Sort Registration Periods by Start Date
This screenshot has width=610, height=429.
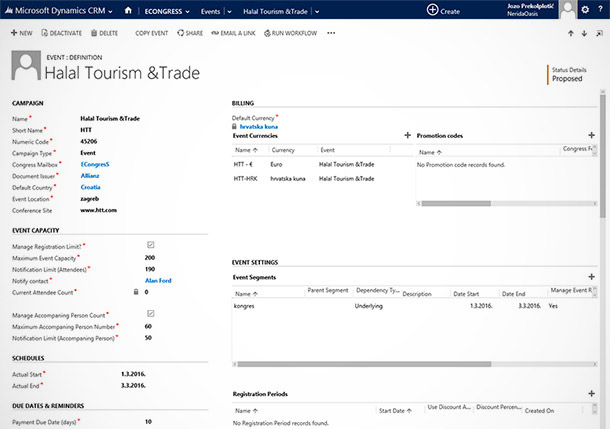(x=395, y=410)
